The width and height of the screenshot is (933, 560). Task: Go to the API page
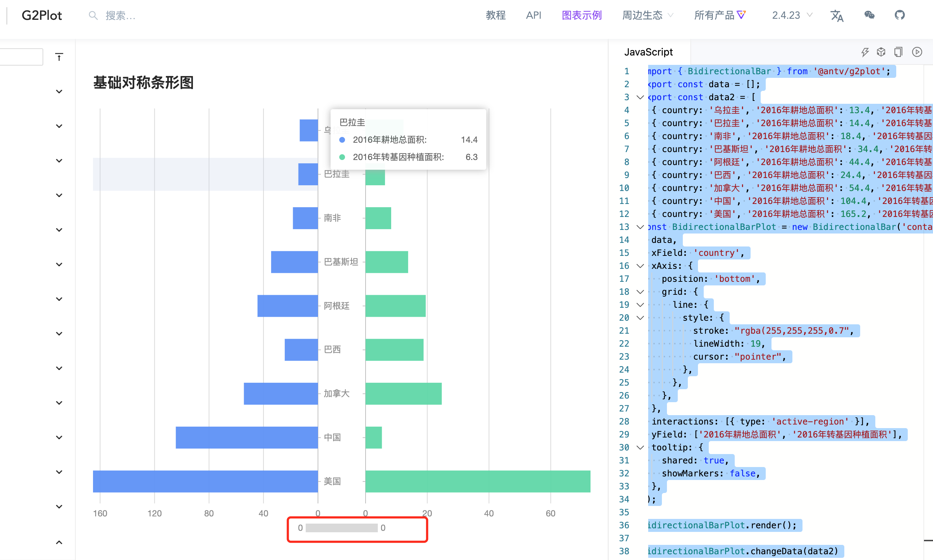(x=533, y=15)
